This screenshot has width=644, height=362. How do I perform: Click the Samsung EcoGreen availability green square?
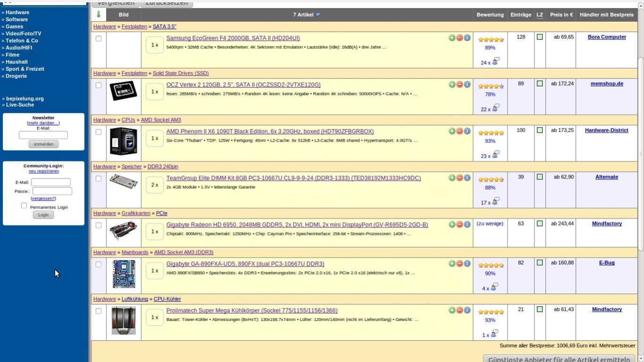click(540, 37)
